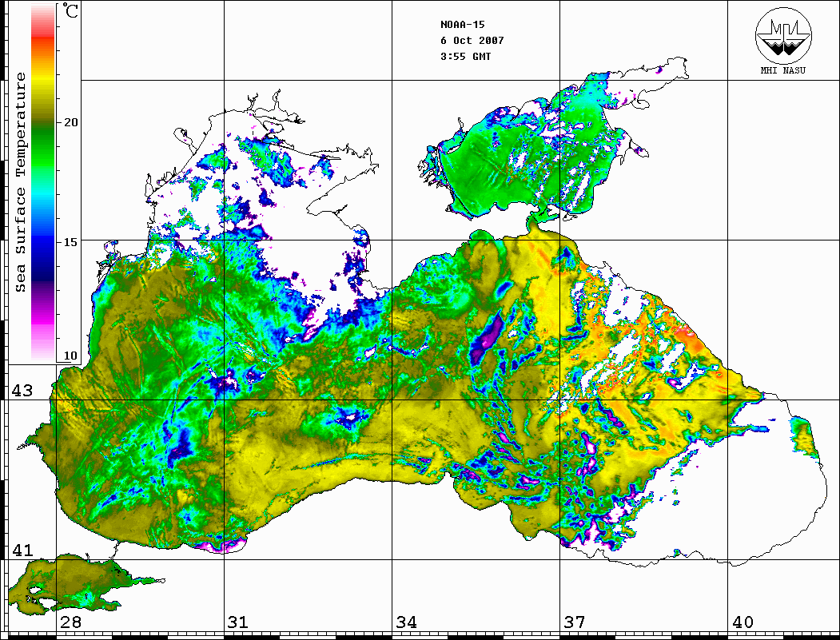Click the 15 value on temperature scale

pyautogui.click(x=70, y=242)
